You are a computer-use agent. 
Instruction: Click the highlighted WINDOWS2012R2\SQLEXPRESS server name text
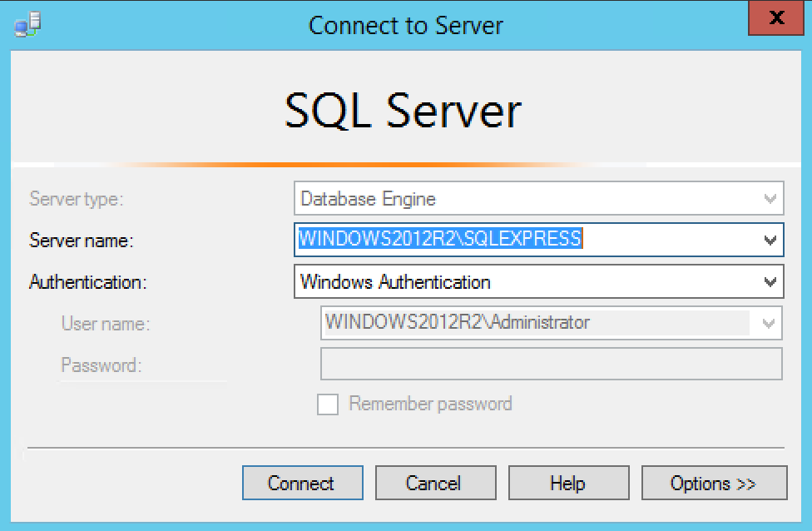coord(441,240)
